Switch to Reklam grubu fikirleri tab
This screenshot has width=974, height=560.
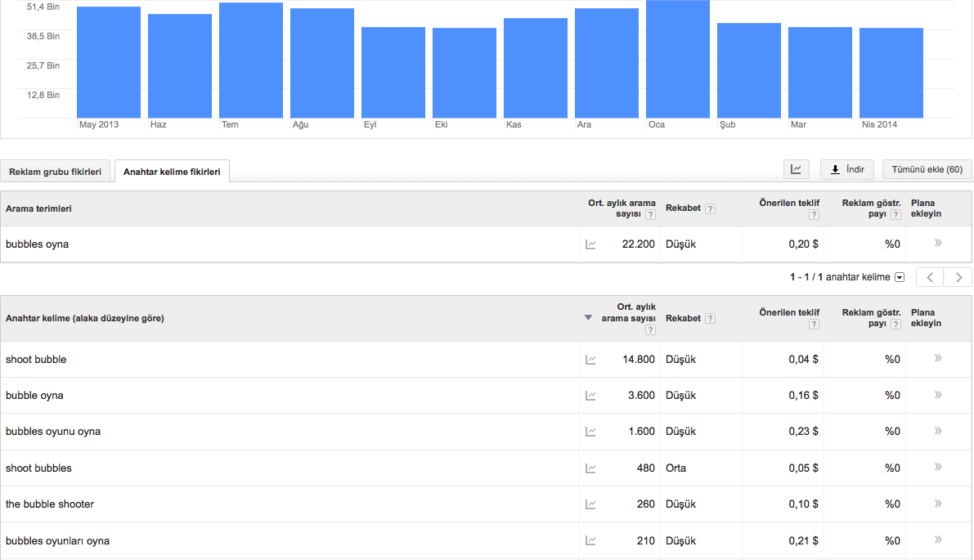coord(55,172)
